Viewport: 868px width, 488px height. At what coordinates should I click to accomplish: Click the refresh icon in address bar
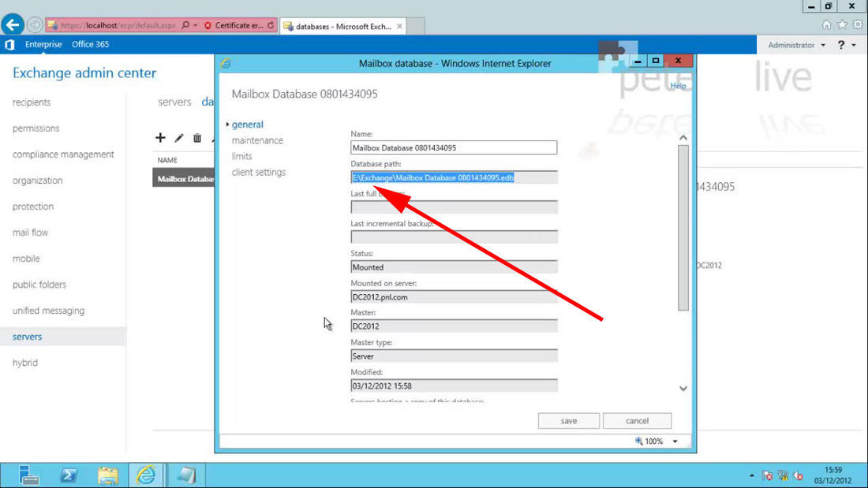[271, 25]
